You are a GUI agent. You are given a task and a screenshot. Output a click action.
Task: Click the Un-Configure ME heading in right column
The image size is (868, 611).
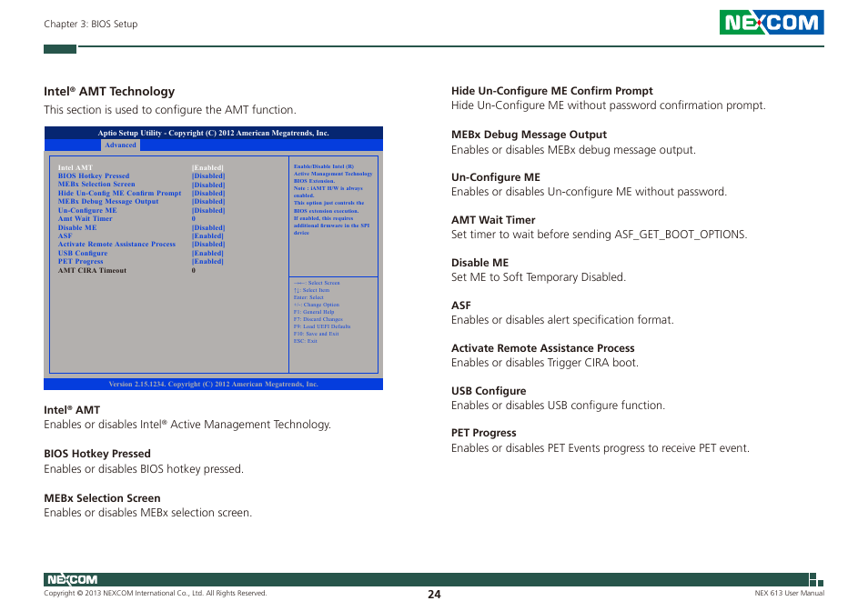[496, 177]
